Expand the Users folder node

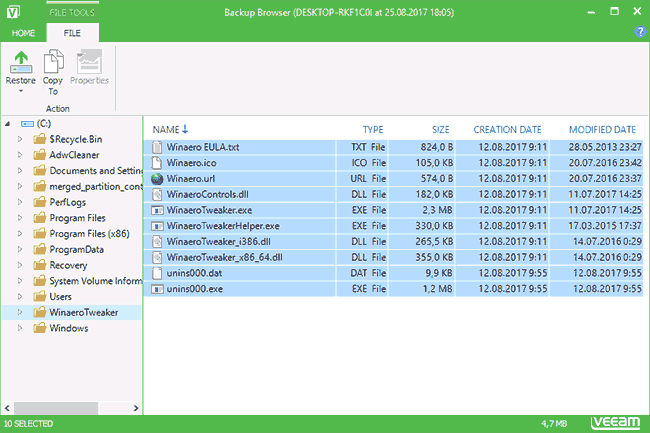[19, 297]
